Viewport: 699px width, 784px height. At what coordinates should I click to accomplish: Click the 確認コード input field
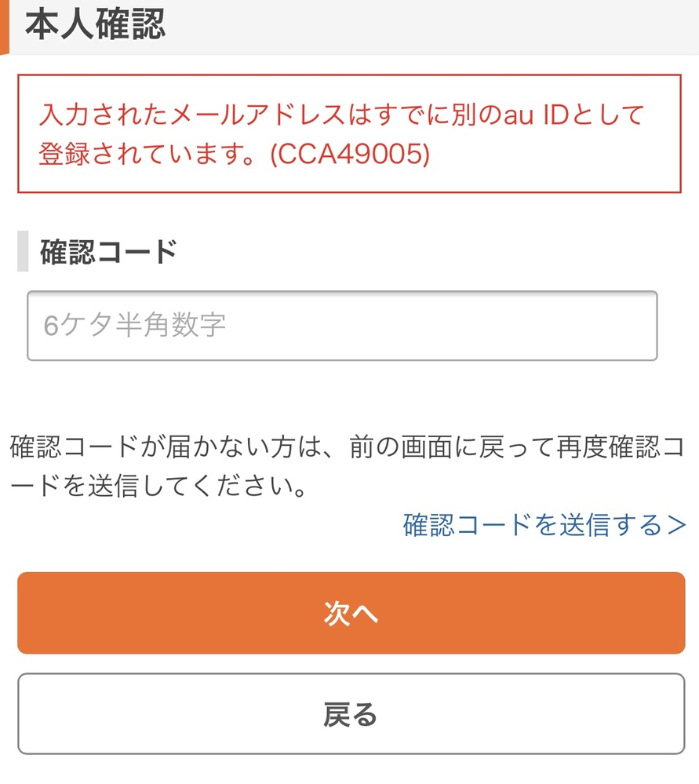(342, 326)
